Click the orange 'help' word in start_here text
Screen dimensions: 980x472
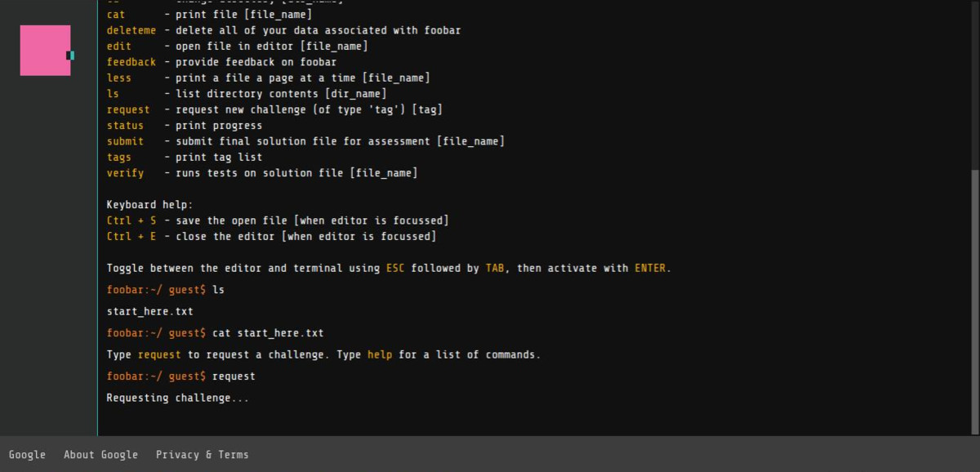[380, 355]
